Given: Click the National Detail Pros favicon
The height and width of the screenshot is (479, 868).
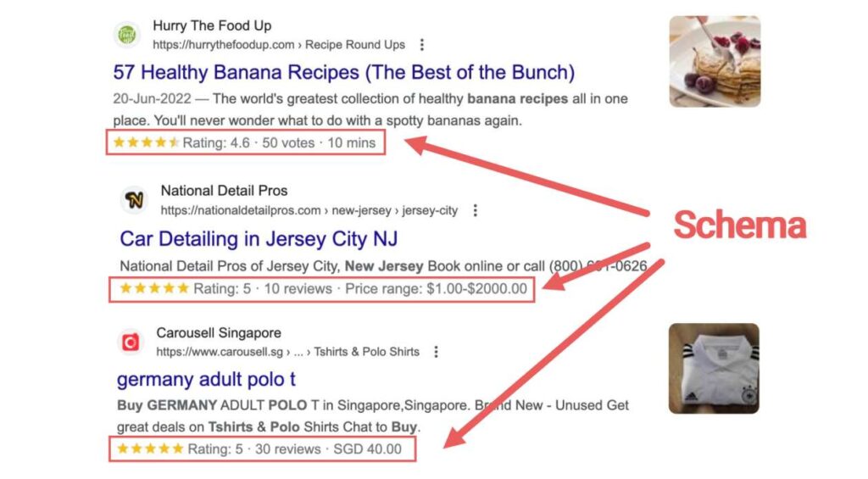Looking at the screenshot, I should click(134, 201).
